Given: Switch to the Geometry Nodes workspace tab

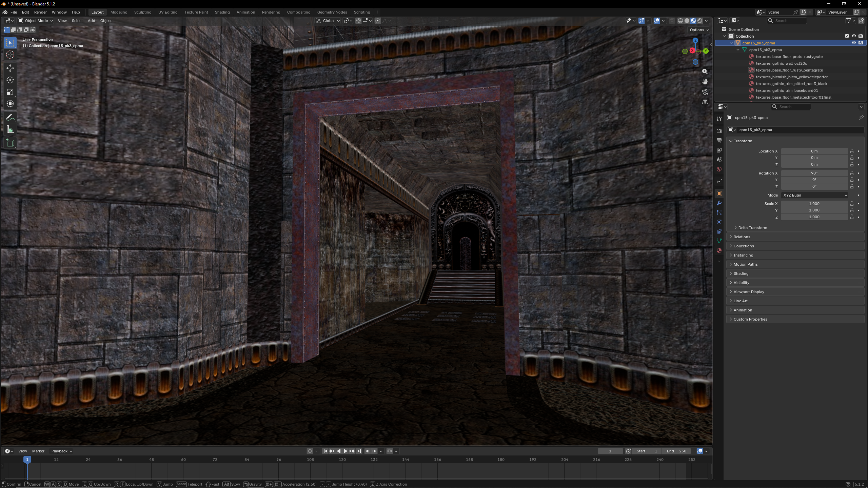Looking at the screenshot, I should [x=332, y=12].
